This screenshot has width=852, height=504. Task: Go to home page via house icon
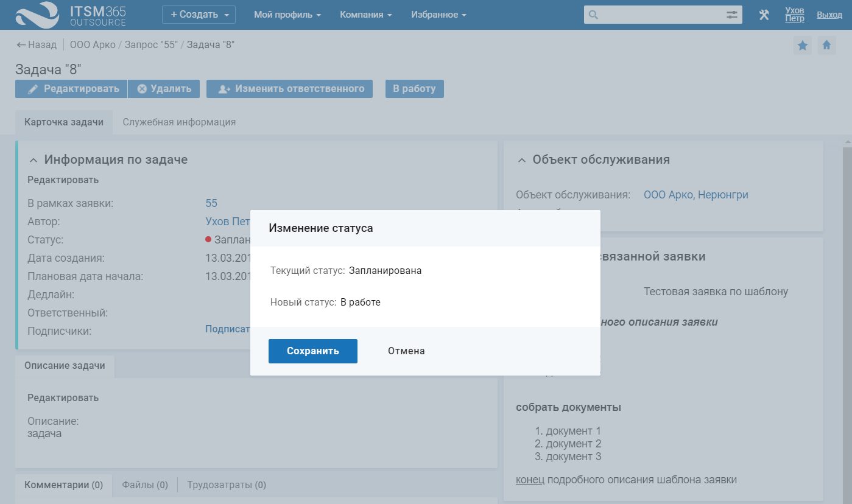click(x=826, y=45)
